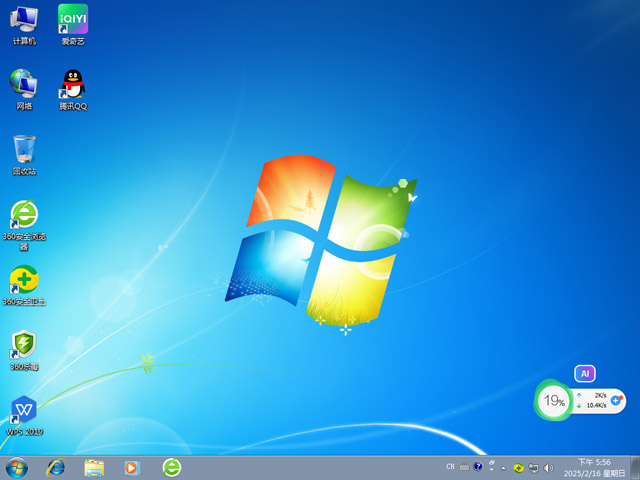Launch the iQIYI 爱奇艺 desktop shortcut
The image size is (640, 480).
(72, 22)
